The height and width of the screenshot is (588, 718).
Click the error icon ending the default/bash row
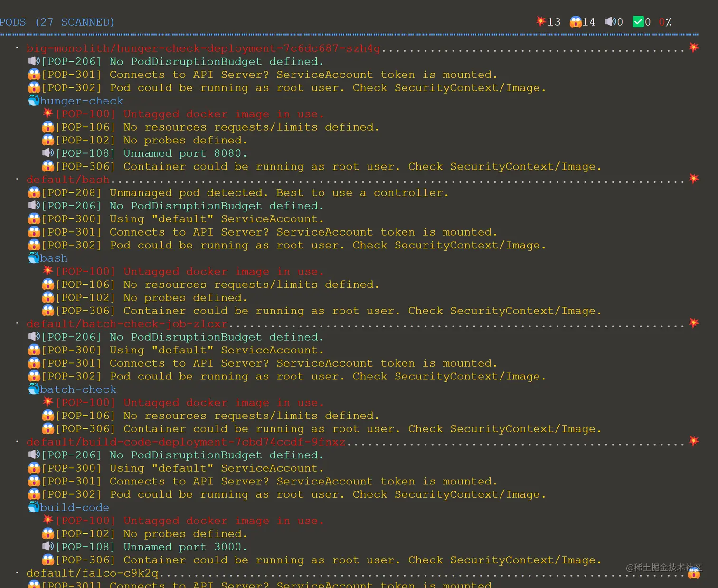694,179
